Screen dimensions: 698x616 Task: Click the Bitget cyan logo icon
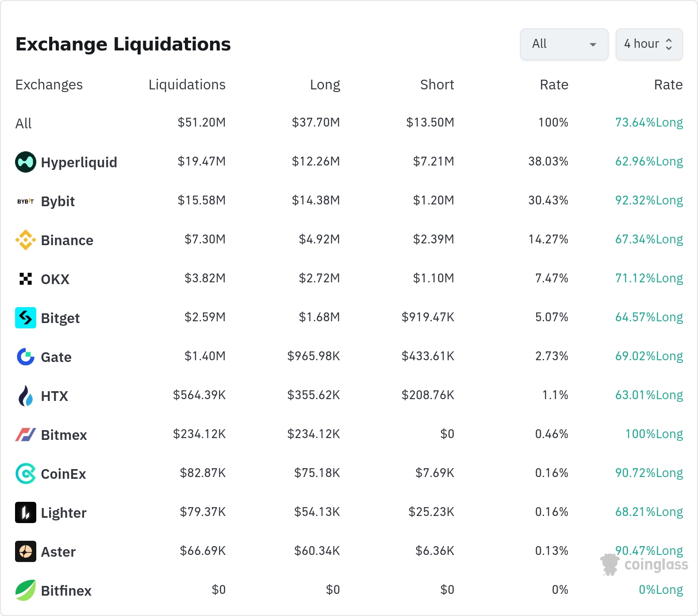coord(26,318)
